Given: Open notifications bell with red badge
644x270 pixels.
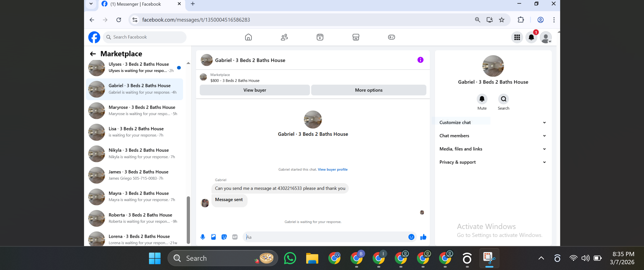Looking at the screenshot, I should pyautogui.click(x=531, y=37).
